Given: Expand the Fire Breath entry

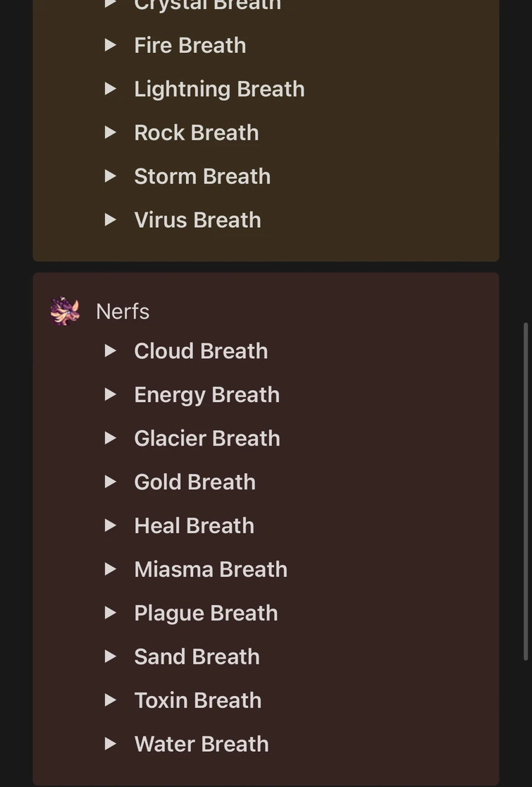Looking at the screenshot, I should click(111, 44).
